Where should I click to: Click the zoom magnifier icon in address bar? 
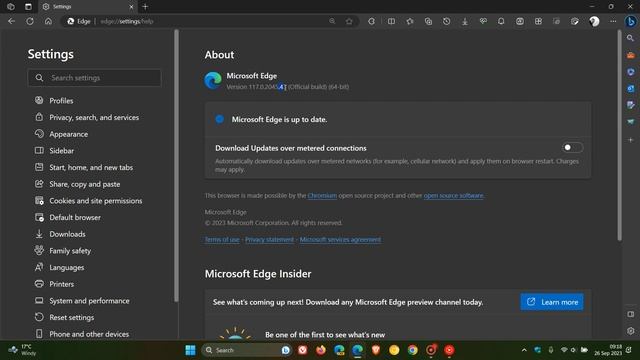coord(332,21)
